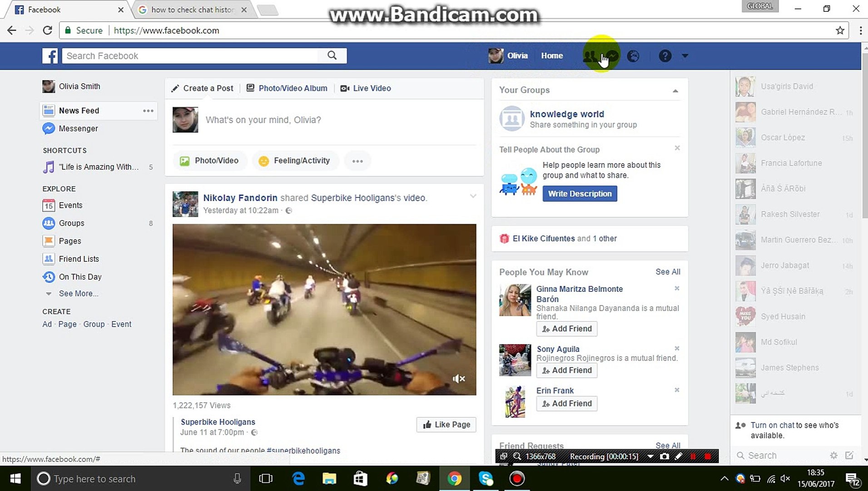Select Photo/Video in the post composer
Screen dimensions: 868x491
(209, 160)
